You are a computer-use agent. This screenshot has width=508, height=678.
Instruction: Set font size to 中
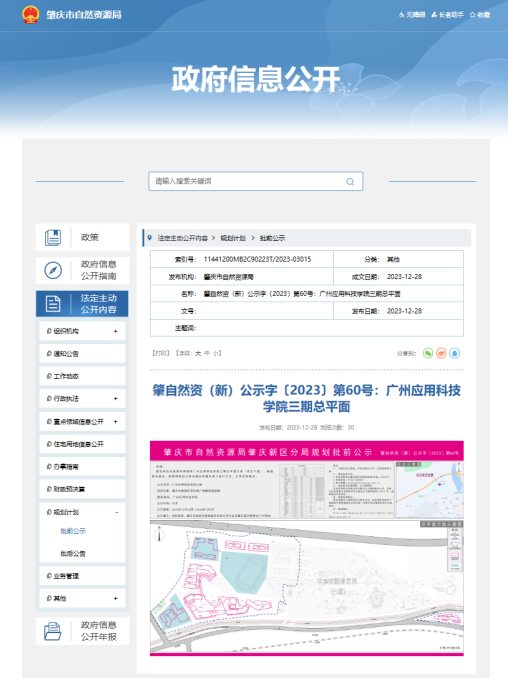point(207,353)
